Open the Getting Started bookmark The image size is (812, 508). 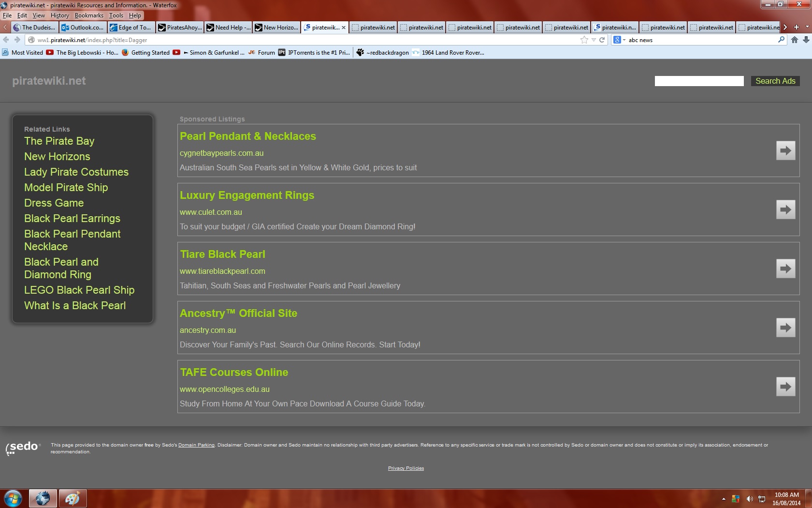(x=145, y=52)
